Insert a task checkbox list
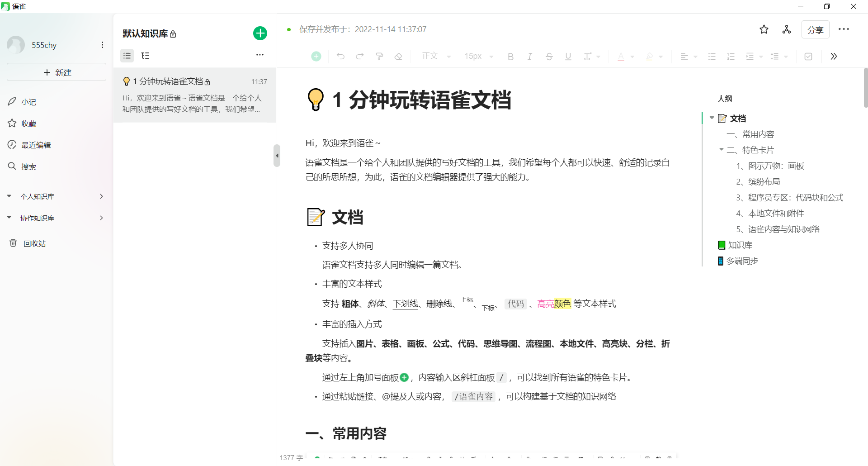This screenshot has height=466, width=868. (808, 57)
